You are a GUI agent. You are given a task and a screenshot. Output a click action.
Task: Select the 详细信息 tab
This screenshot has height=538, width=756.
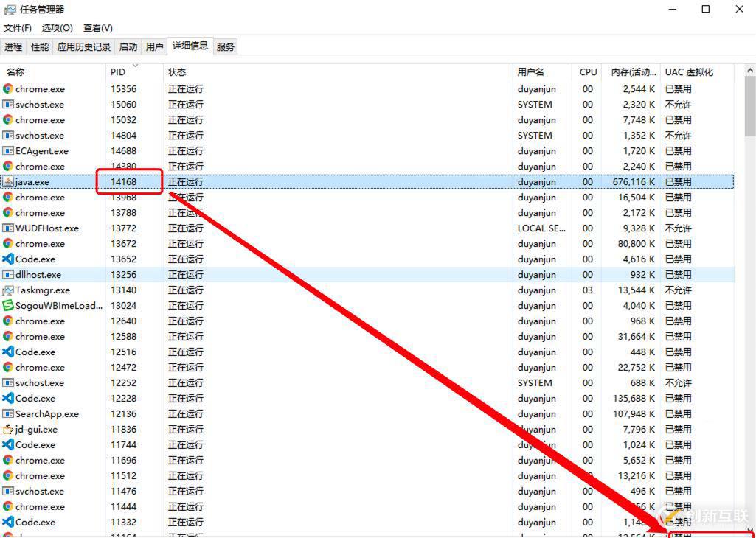point(190,46)
